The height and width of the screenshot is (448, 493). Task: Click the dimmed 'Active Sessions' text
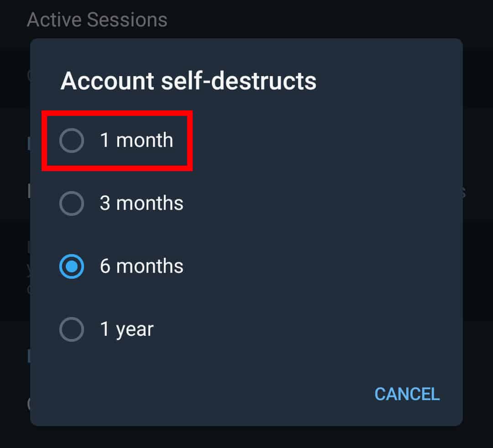pyautogui.click(x=97, y=20)
